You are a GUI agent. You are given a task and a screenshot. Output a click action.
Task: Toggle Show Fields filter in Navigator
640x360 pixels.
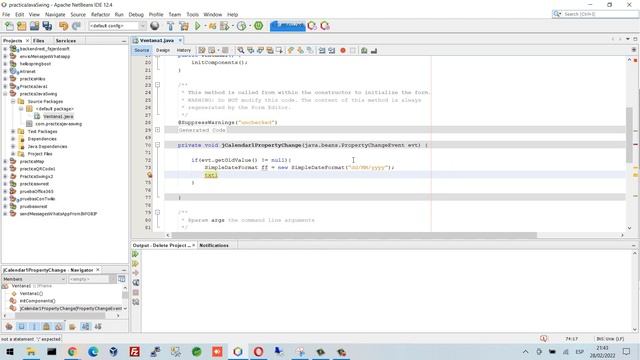22,327
